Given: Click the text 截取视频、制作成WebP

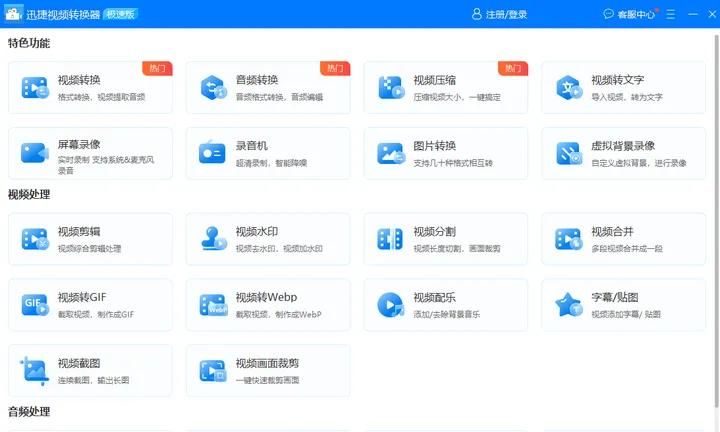Looking at the screenshot, I should pos(279,314).
